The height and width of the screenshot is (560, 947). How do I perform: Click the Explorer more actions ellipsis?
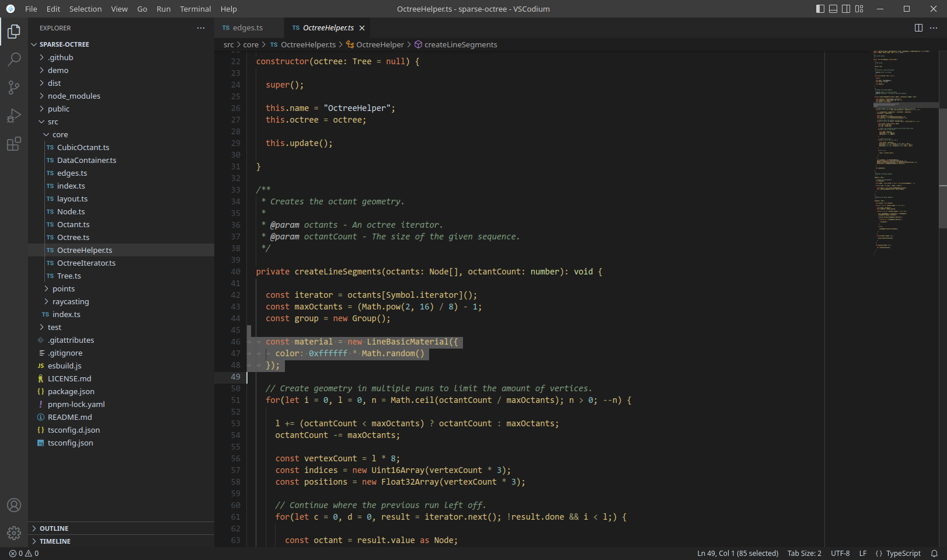[201, 28]
